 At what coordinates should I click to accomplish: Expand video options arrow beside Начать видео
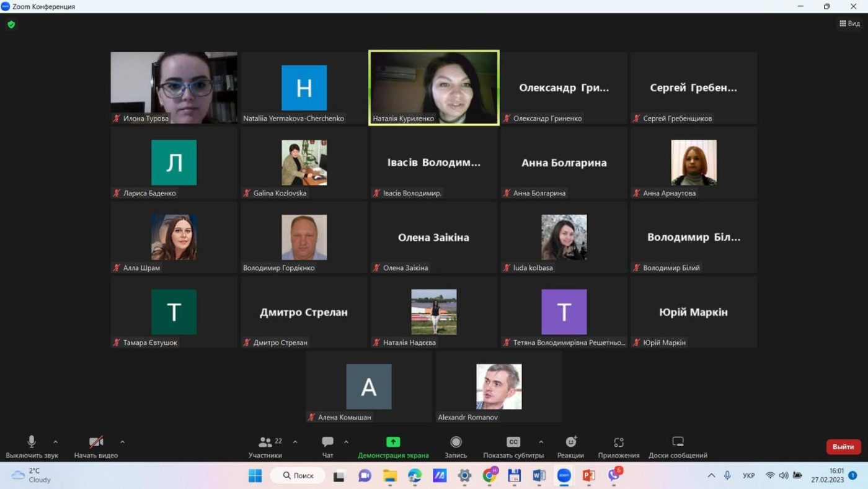tap(122, 442)
